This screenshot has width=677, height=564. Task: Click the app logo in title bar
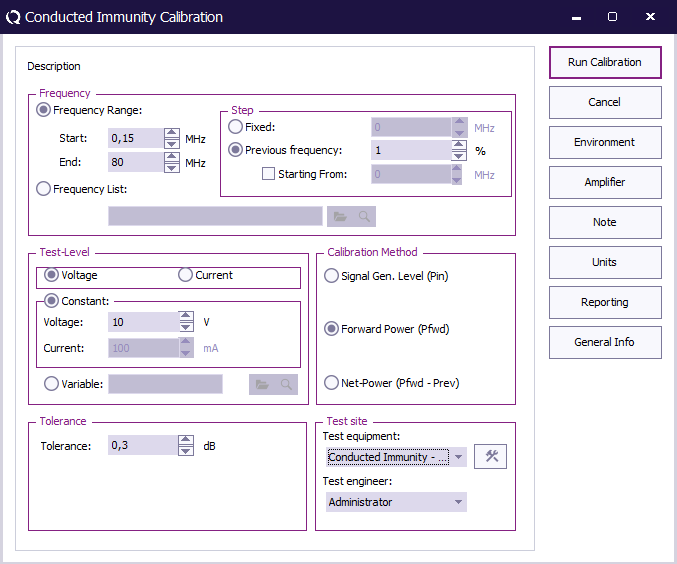point(13,17)
